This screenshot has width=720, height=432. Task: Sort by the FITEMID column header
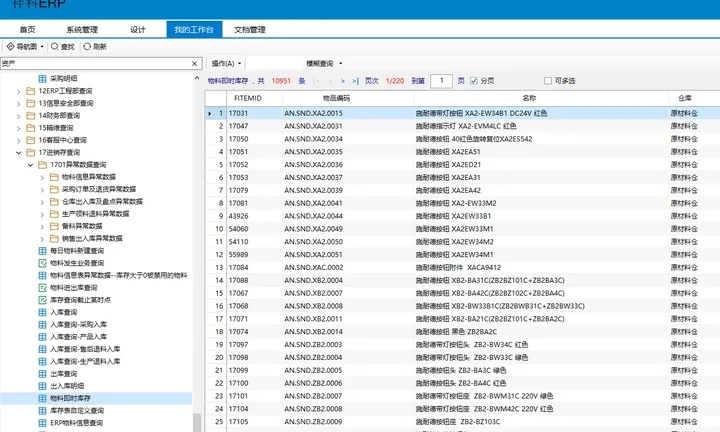[x=247, y=99]
